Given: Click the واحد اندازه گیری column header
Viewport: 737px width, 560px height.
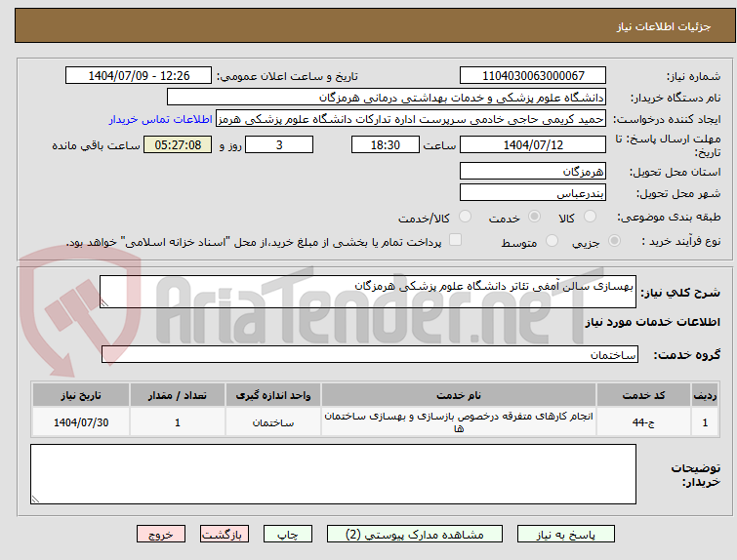Looking at the screenshot, I should tap(273, 395).
